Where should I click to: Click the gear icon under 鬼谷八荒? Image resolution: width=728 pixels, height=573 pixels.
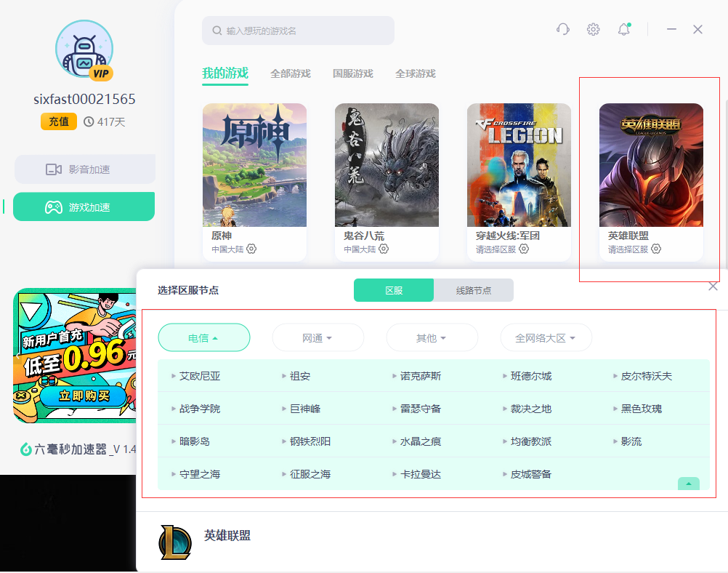pyautogui.click(x=384, y=249)
